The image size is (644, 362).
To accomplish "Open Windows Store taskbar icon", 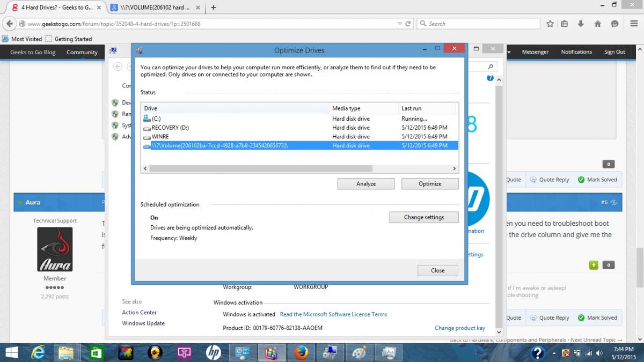I will pos(96,352).
